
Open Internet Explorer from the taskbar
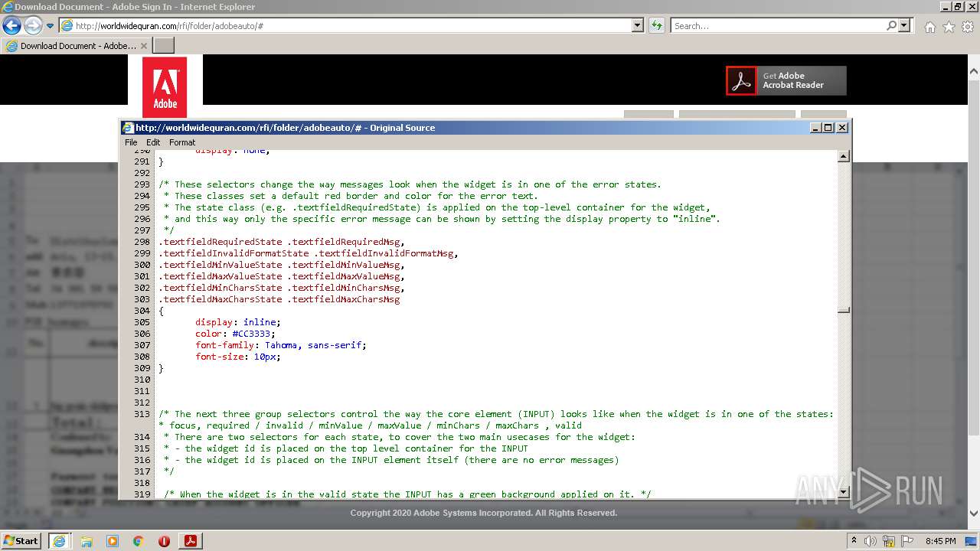pos(59,540)
